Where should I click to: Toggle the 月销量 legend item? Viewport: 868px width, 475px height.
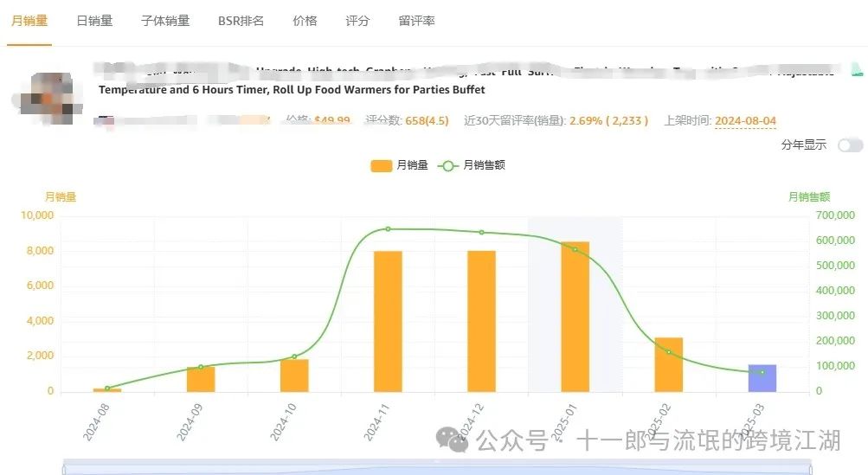(x=399, y=165)
